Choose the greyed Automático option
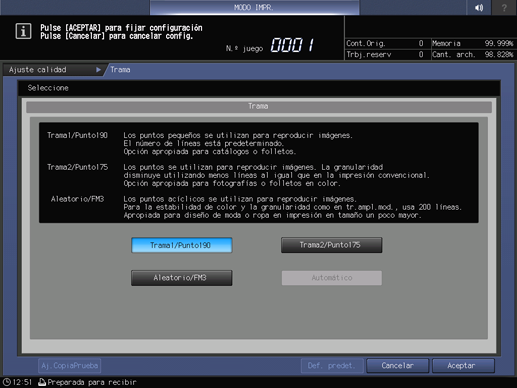 [332, 278]
